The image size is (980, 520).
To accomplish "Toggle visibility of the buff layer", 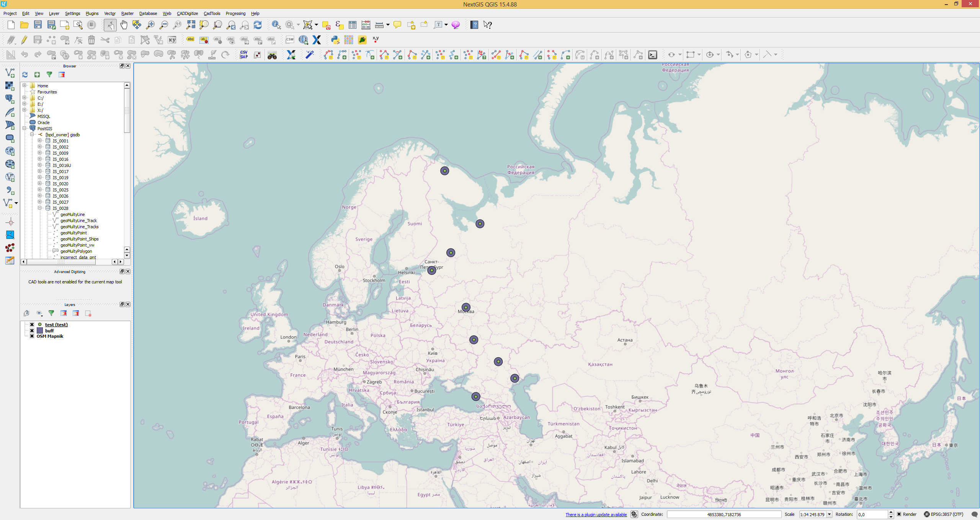I will point(32,330).
